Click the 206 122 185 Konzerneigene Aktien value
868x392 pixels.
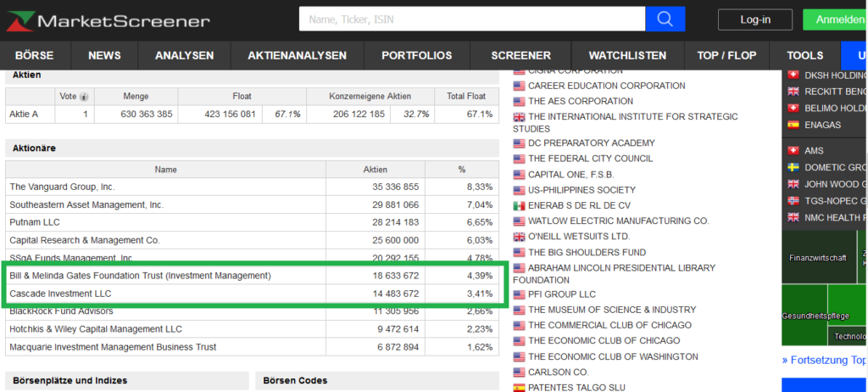tap(359, 115)
